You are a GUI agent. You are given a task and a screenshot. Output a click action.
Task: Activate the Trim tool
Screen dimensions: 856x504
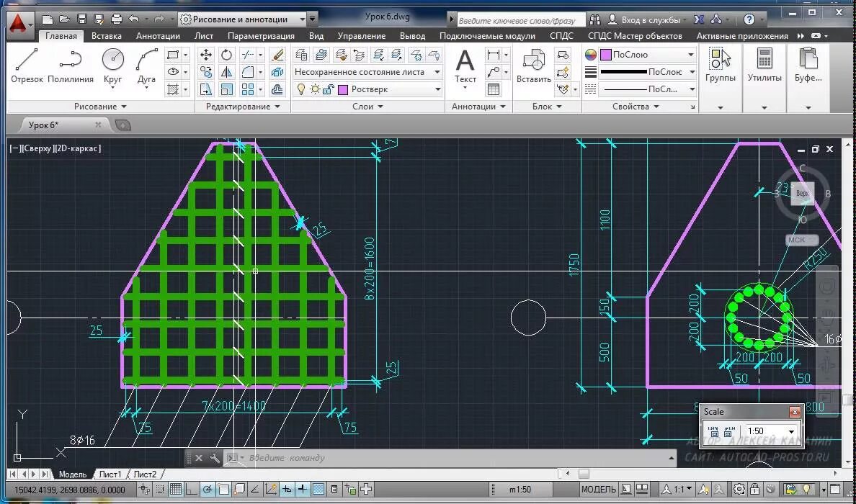(x=248, y=55)
